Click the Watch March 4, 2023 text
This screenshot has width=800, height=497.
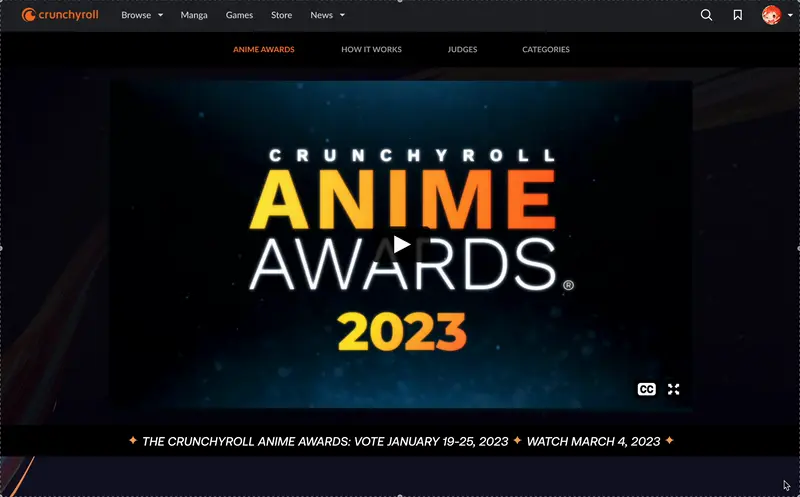(x=593, y=441)
